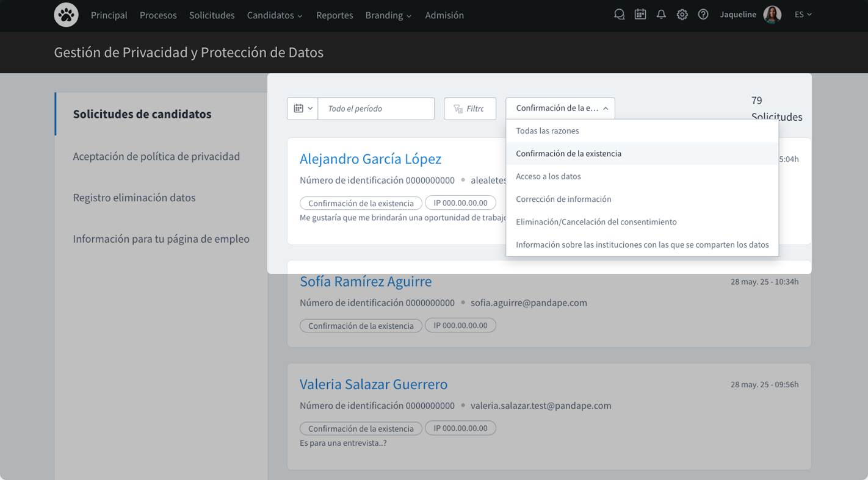Viewport: 868px width, 480px height.
Task: Open Alejandro García López candidate link
Action: [370, 159]
